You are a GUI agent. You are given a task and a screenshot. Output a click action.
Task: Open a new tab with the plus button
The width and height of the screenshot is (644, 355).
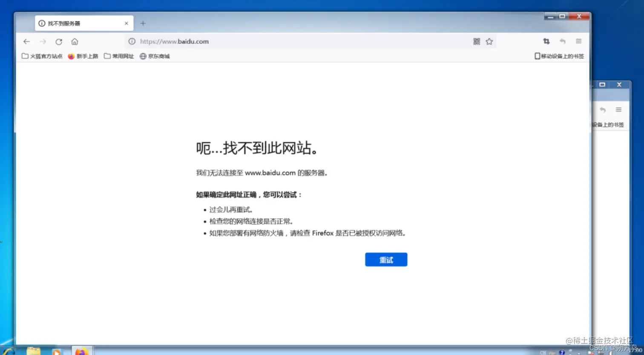point(143,23)
